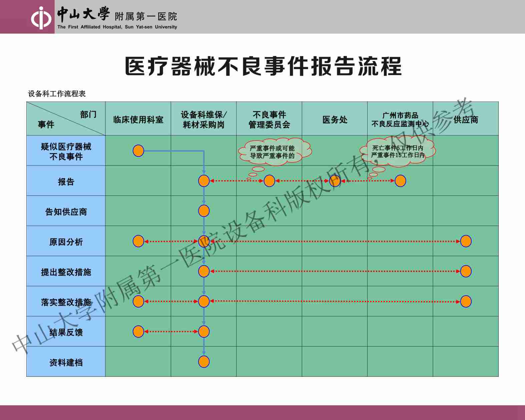Click the 事件 label in the corner header cell

point(46,124)
